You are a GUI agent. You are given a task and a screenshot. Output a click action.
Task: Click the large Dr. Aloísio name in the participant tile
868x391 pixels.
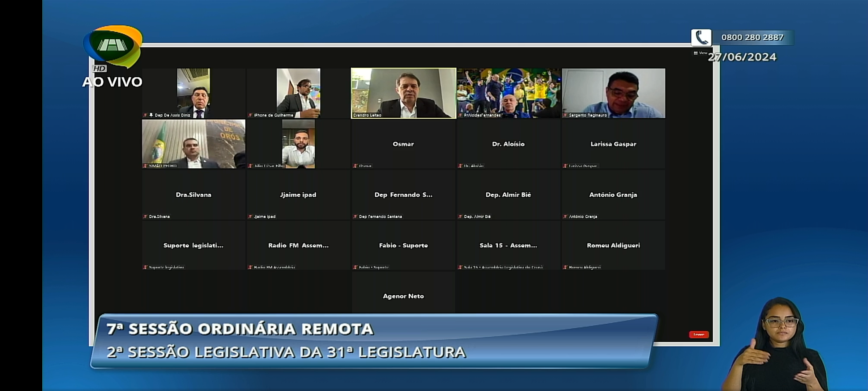click(508, 144)
